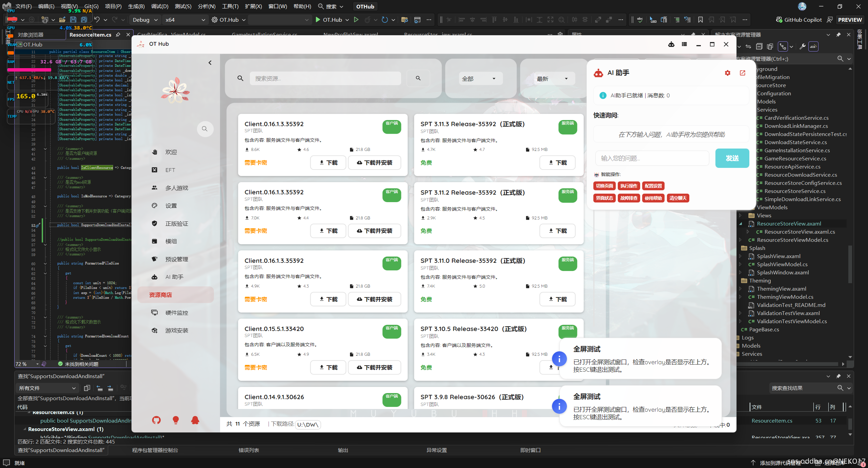Click the search submit button beside the resource search field
The image size is (868, 468).
tap(418, 78)
